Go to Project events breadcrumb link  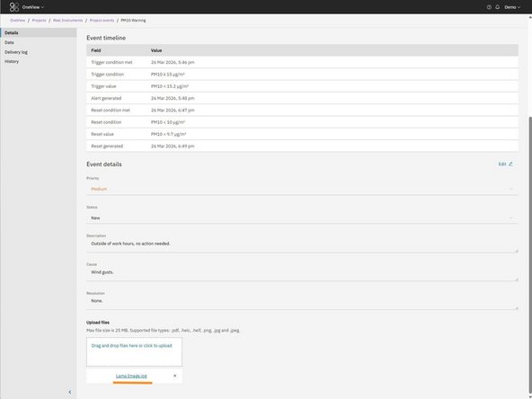point(102,21)
